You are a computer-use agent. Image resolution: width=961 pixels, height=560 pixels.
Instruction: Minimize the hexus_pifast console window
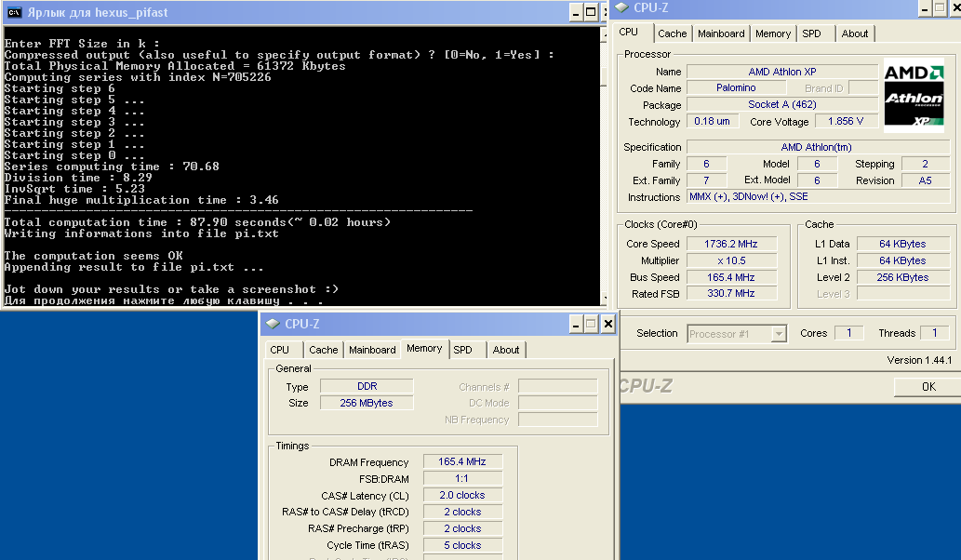click(x=576, y=12)
